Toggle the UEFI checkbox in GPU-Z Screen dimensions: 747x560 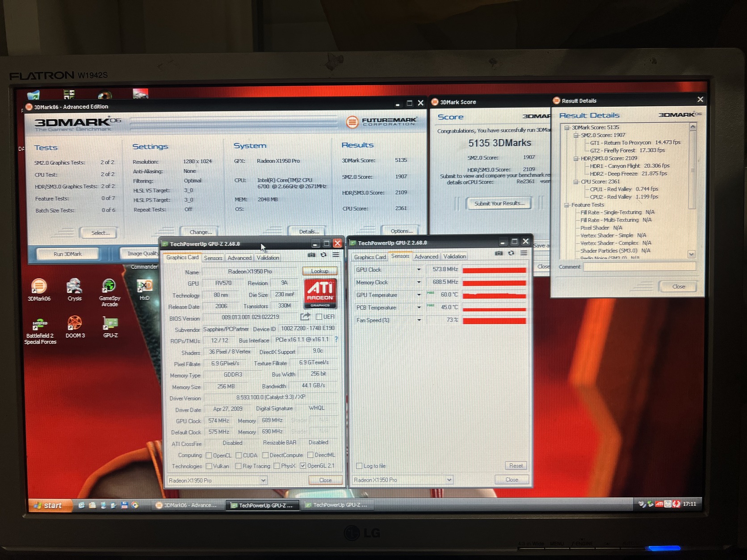(319, 317)
